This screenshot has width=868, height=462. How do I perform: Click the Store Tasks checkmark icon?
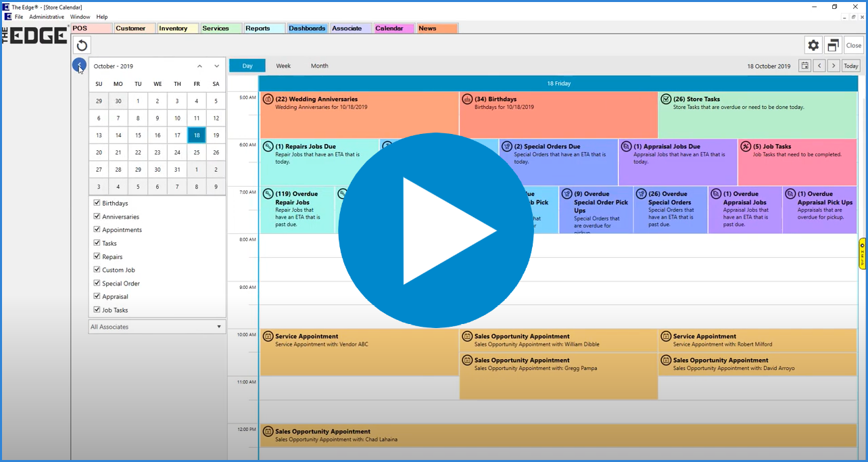pyautogui.click(x=666, y=99)
